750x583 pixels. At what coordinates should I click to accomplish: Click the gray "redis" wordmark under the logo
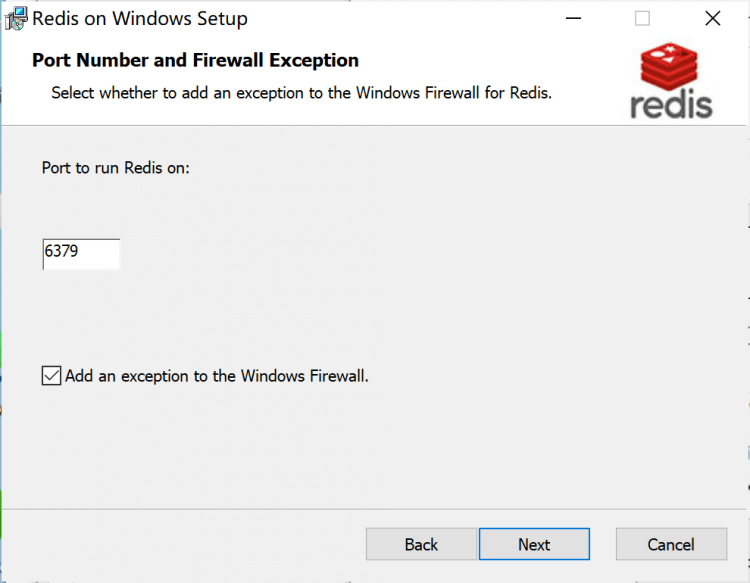pos(671,104)
